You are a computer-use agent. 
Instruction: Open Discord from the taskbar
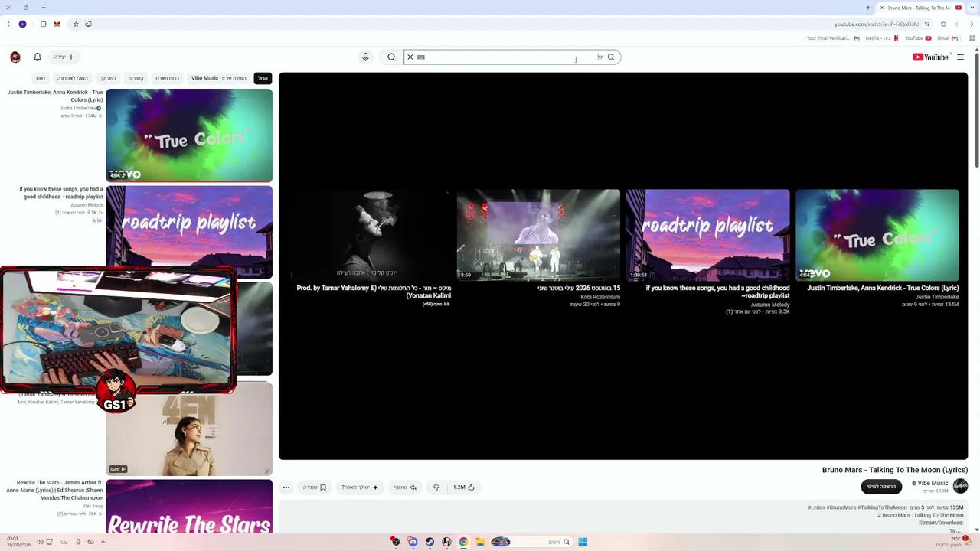[x=413, y=542]
